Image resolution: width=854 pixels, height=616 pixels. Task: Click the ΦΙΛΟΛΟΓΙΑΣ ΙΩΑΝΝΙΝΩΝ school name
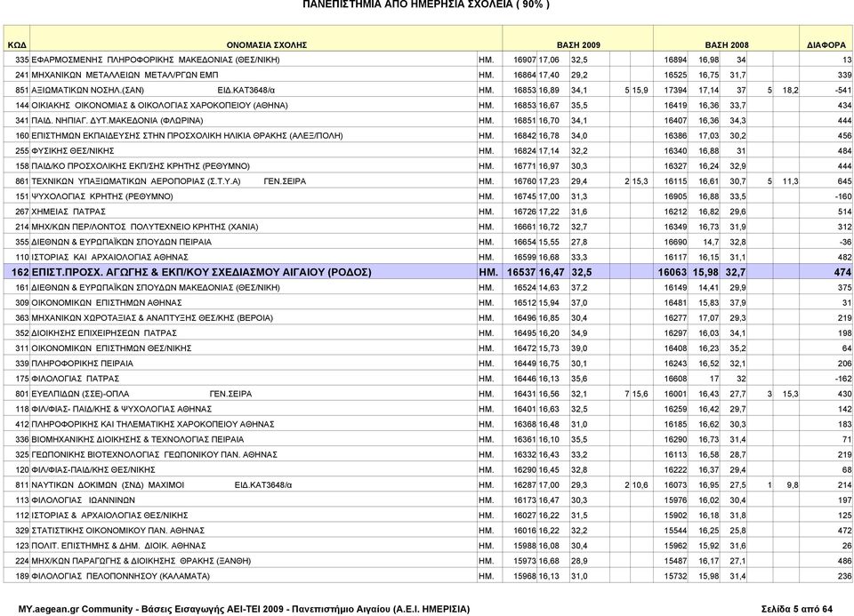pyautogui.click(x=84, y=501)
